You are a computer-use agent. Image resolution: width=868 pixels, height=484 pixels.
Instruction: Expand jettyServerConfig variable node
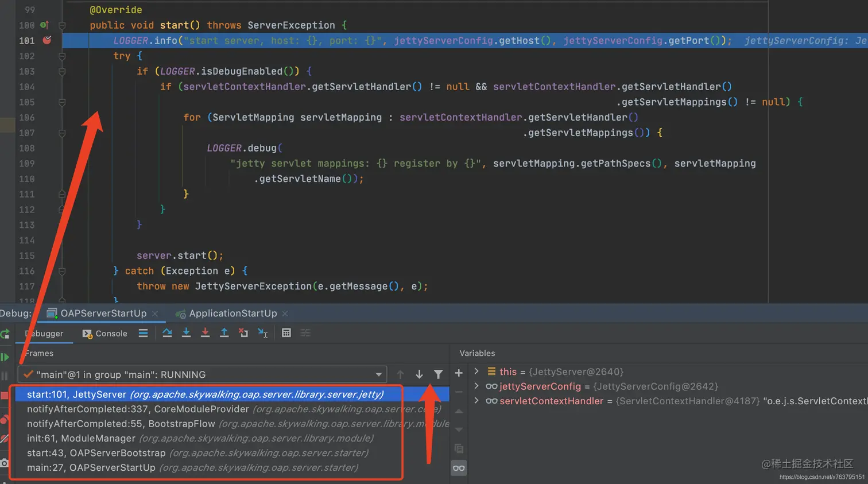476,386
